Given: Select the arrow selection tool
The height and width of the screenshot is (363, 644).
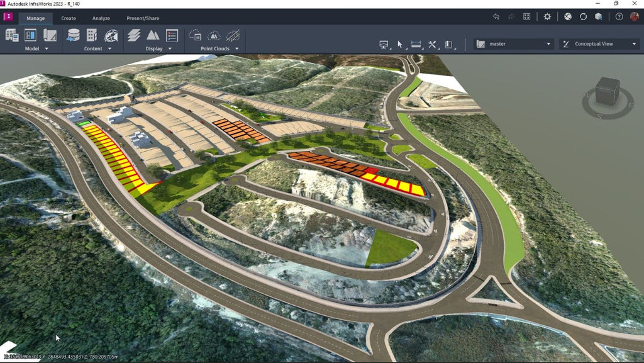Looking at the screenshot, I should (x=399, y=45).
